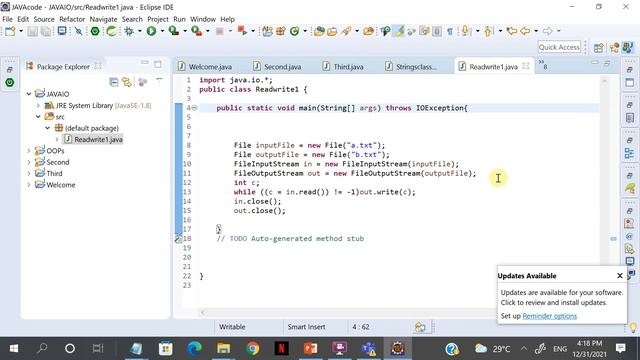Show hidden editor tabs list chevron
This screenshot has width=640, height=360.
pyautogui.click(x=543, y=64)
